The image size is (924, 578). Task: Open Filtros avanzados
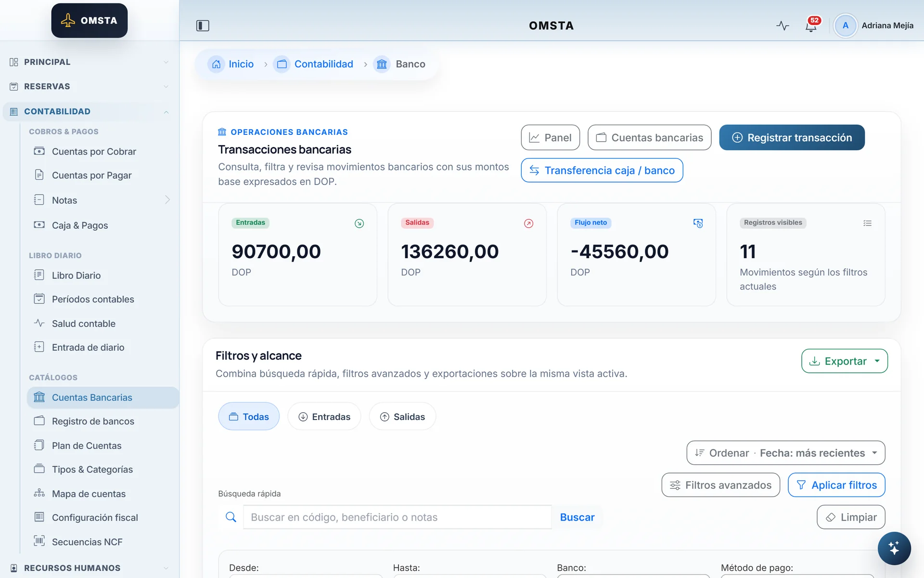point(720,485)
